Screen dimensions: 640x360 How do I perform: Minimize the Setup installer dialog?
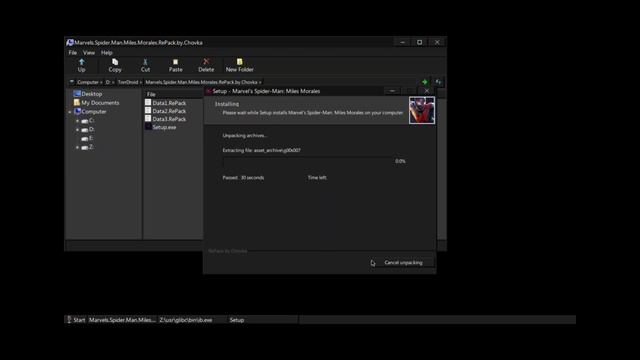392,91
